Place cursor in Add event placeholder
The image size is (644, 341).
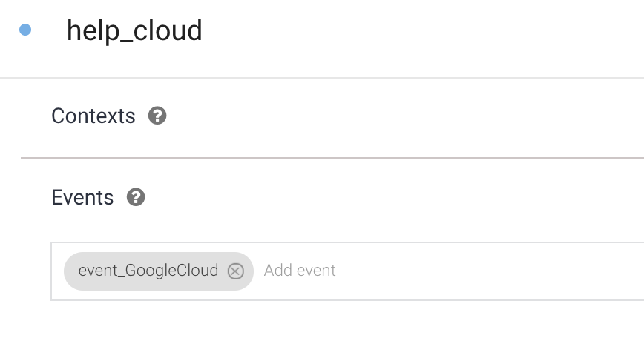point(300,271)
